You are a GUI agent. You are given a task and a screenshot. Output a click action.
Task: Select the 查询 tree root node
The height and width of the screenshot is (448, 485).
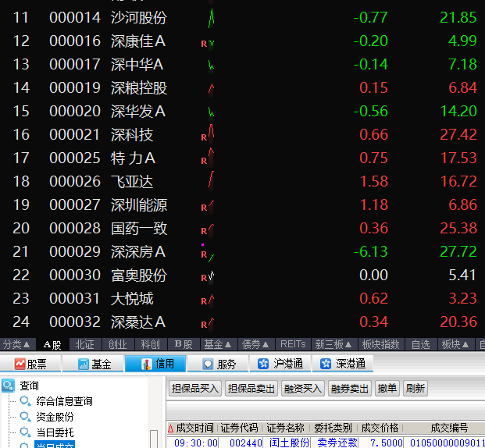click(x=30, y=386)
